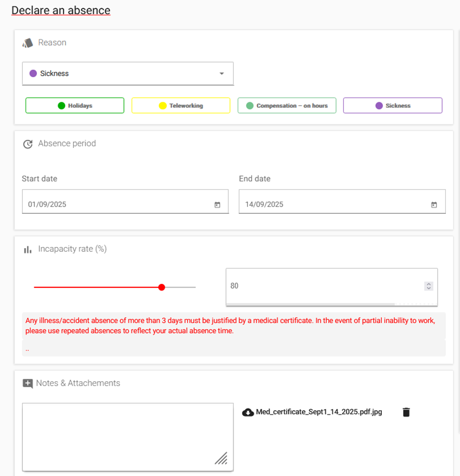Click into the End date field
Screen dimensions: 460x476
tap(332, 205)
